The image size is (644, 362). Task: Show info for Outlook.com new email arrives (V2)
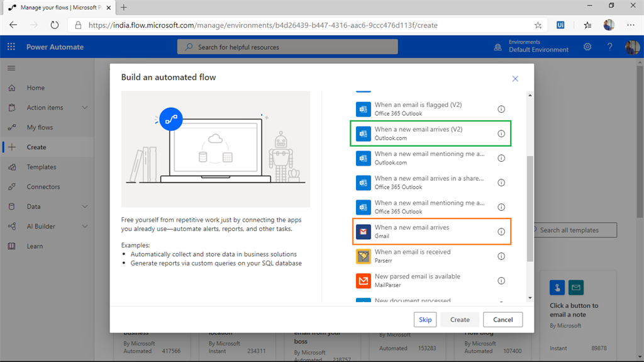[x=501, y=133]
